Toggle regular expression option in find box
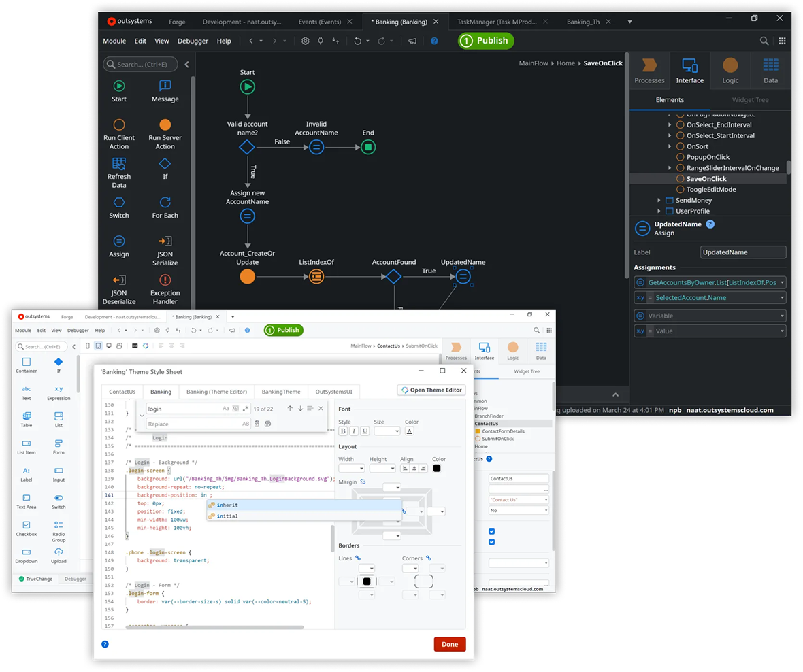This screenshot has width=803, height=672. coord(246,409)
